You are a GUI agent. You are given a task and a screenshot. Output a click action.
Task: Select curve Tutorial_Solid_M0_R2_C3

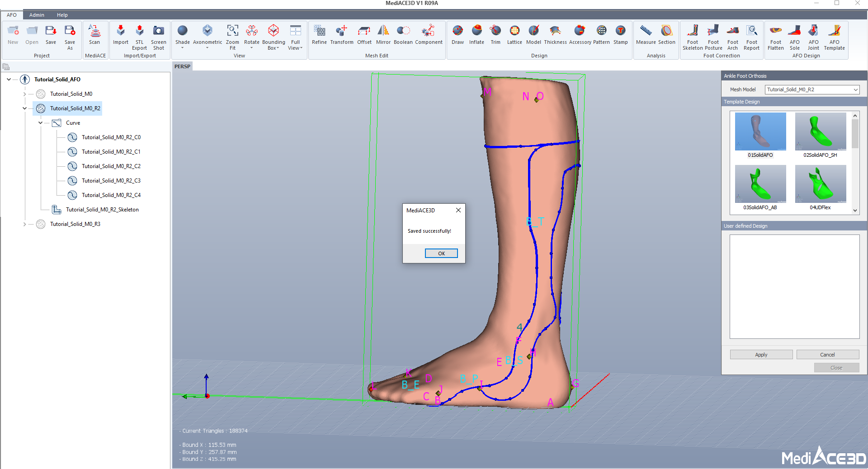coord(111,181)
